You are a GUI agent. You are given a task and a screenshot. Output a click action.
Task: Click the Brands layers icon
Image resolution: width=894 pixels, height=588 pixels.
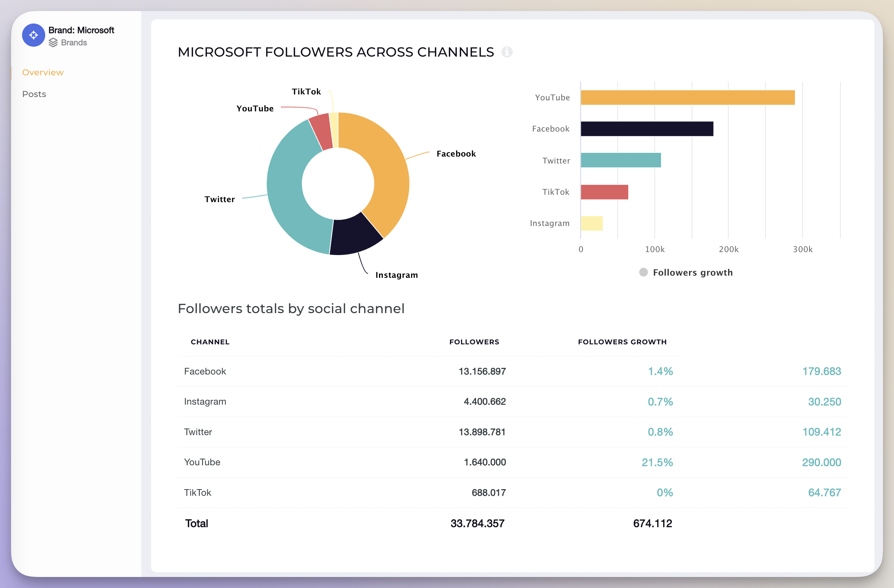point(53,43)
